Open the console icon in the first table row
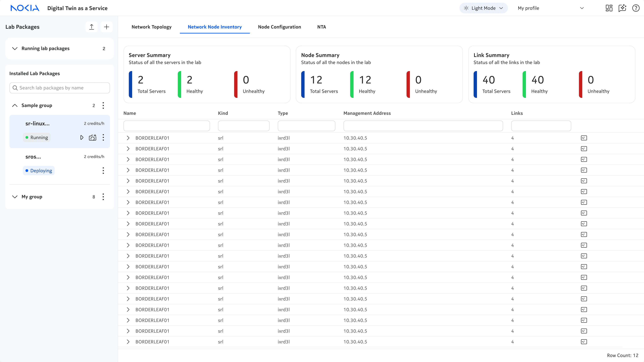This screenshot has width=644, height=362. click(584, 138)
